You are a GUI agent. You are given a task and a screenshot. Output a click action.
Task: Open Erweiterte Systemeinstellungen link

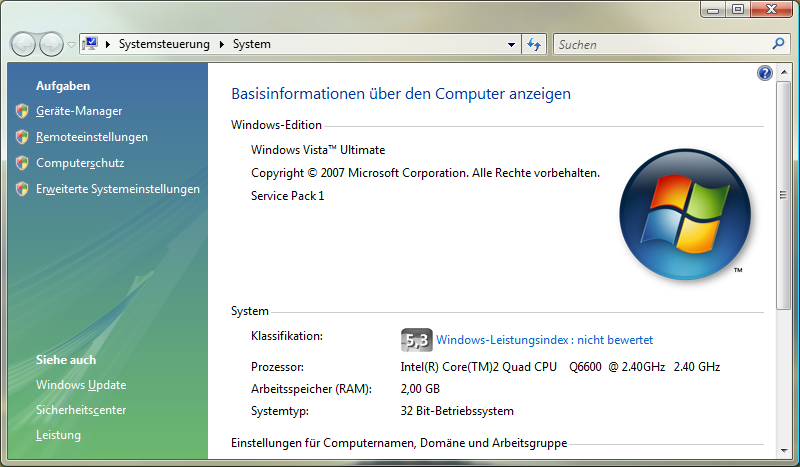click(x=118, y=189)
